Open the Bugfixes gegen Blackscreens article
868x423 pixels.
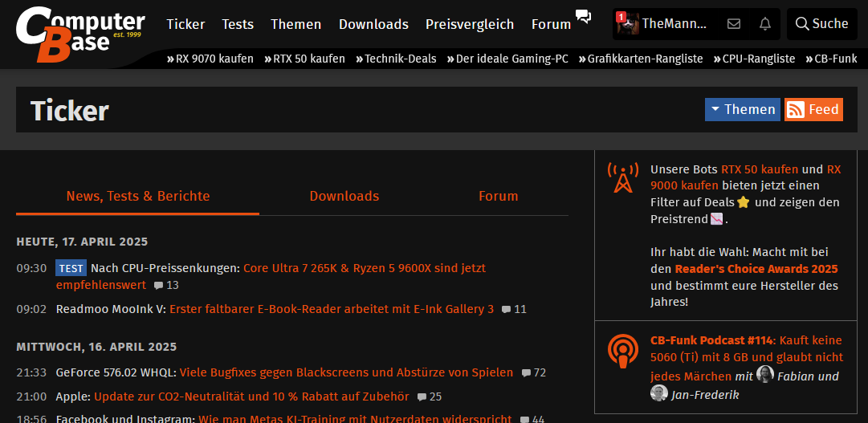click(x=347, y=372)
